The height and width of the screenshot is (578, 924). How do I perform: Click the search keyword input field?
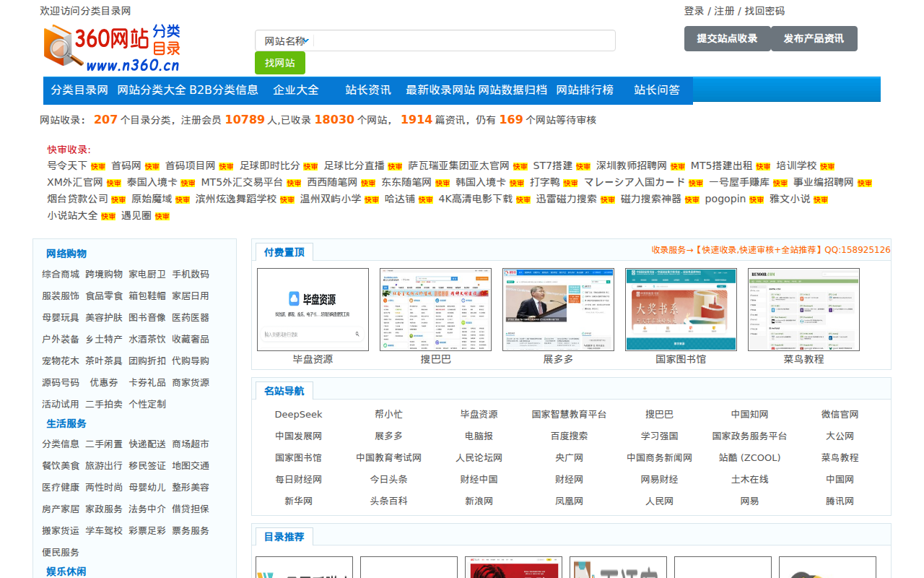[x=462, y=41]
